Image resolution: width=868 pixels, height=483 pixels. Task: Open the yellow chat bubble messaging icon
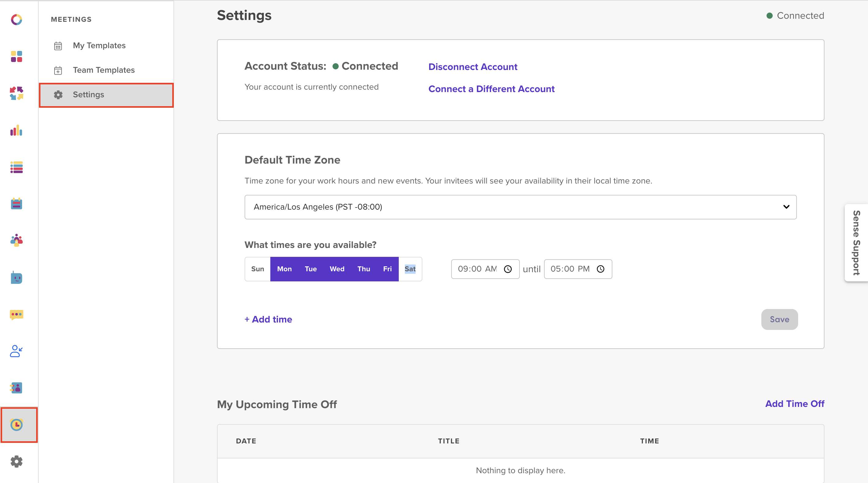[x=16, y=315]
